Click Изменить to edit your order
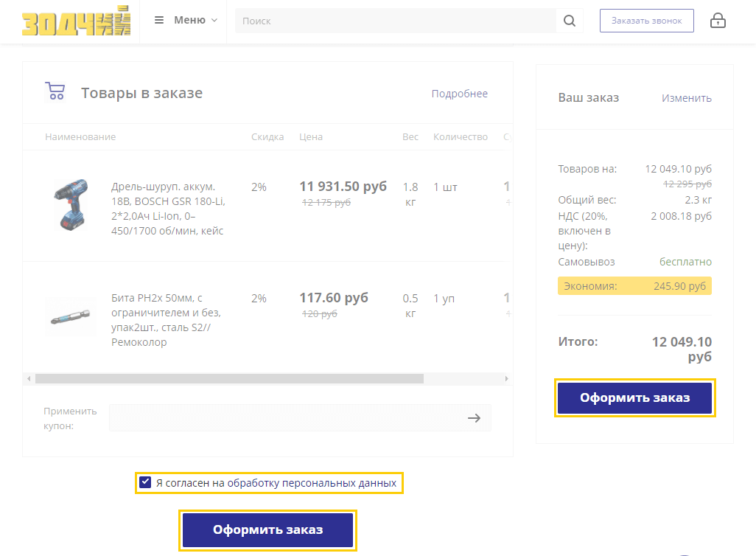The width and height of the screenshot is (756, 556). pyautogui.click(x=686, y=98)
